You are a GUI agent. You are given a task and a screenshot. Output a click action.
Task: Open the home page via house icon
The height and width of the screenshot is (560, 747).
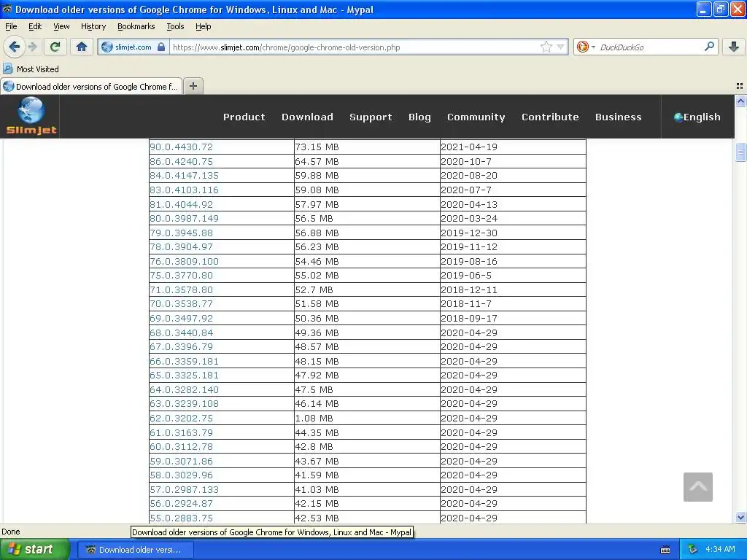pyautogui.click(x=82, y=47)
